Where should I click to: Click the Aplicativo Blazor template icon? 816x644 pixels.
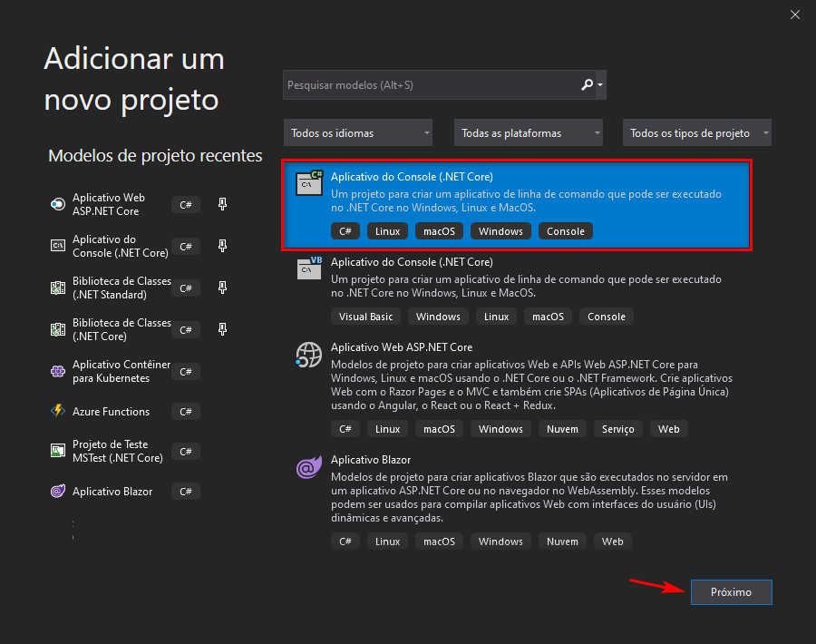point(307,469)
